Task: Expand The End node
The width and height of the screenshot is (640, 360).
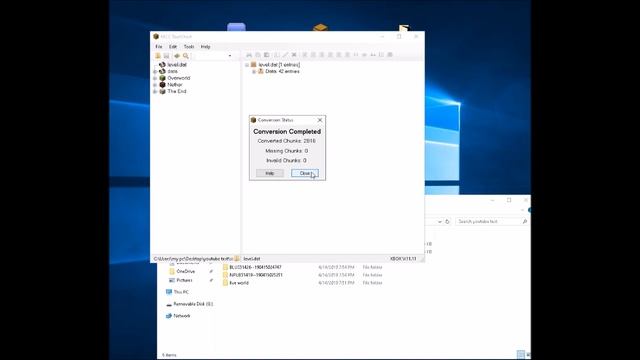Action: click(x=155, y=92)
